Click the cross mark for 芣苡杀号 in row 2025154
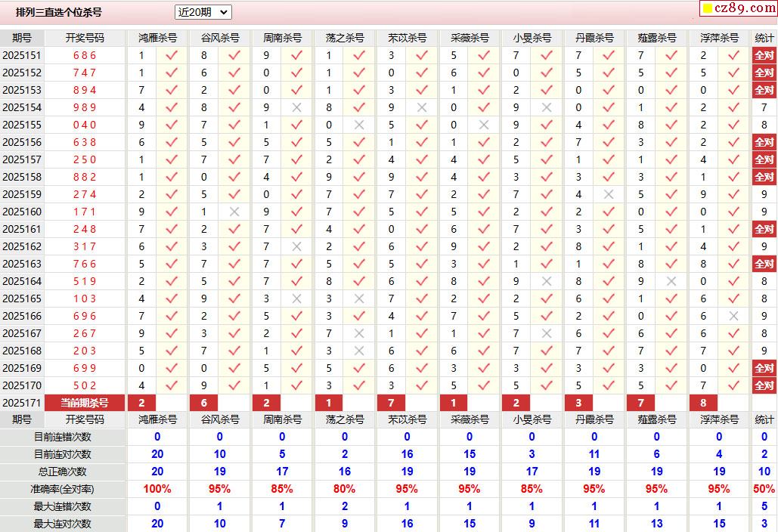This screenshot has width=778, height=532. coord(422,107)
